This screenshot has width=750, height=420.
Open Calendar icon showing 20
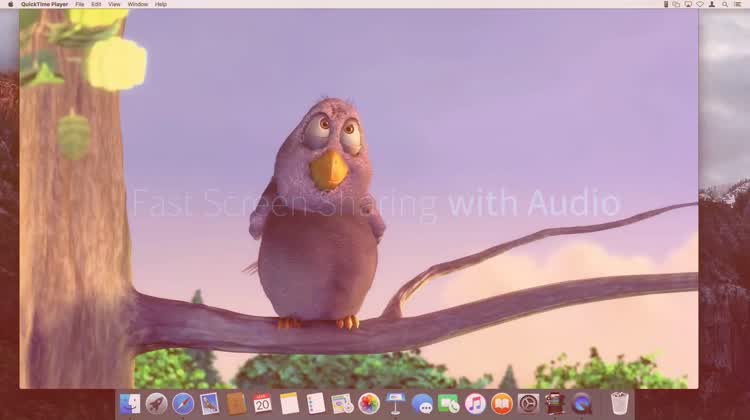(x=262, y=404)
